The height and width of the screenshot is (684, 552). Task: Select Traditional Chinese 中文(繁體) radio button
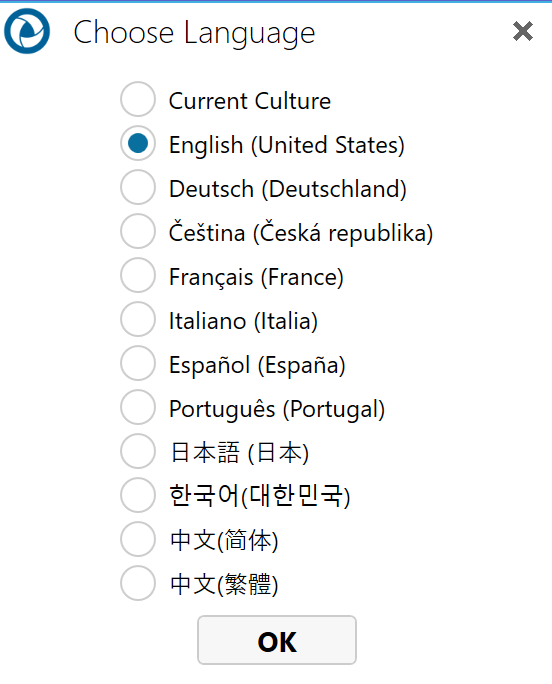[138, 583]
